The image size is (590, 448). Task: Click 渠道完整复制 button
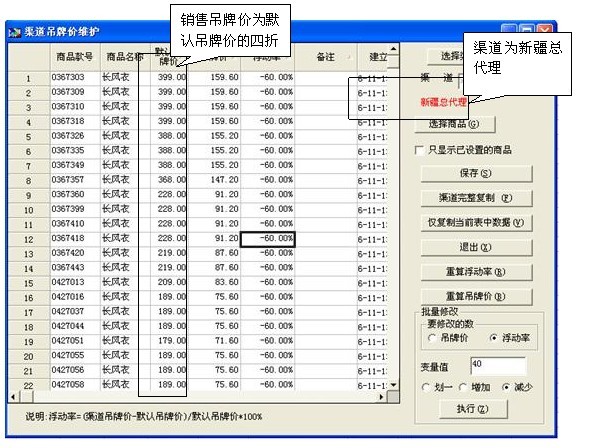coord(476,198)
